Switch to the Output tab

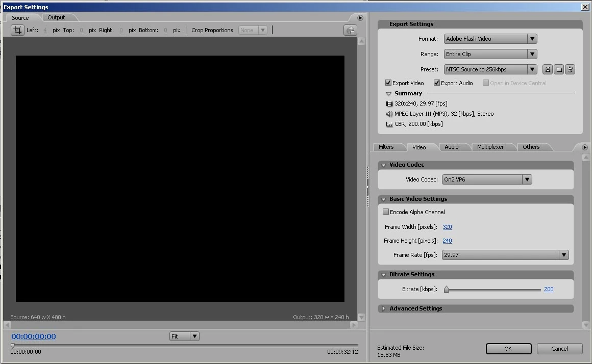56,17
